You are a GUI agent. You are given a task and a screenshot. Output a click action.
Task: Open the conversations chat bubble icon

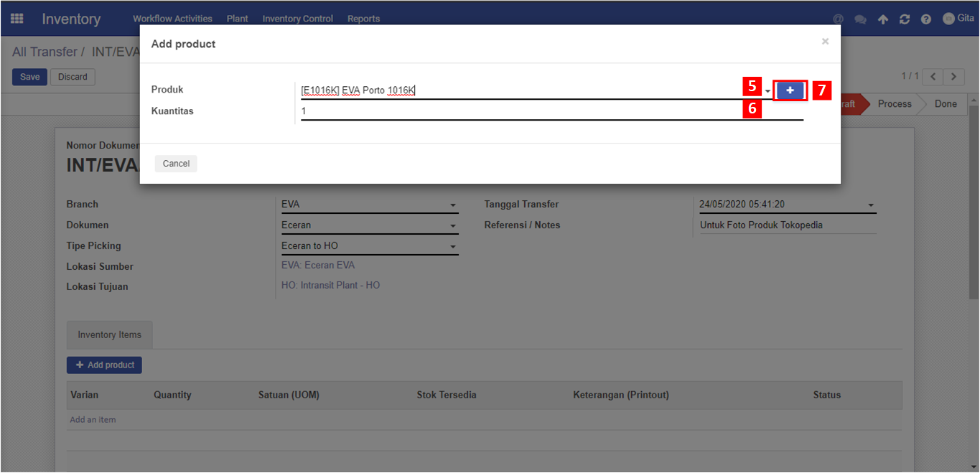[860, 19]
